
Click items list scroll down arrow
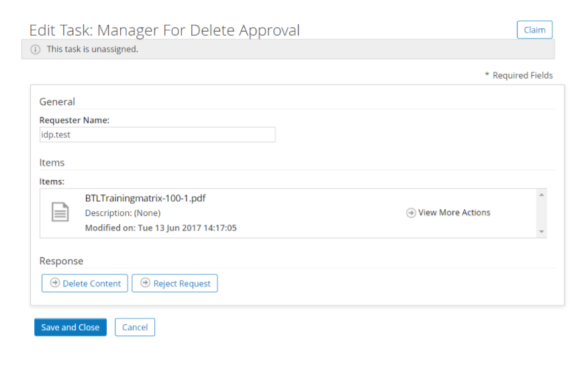(542, 231)
